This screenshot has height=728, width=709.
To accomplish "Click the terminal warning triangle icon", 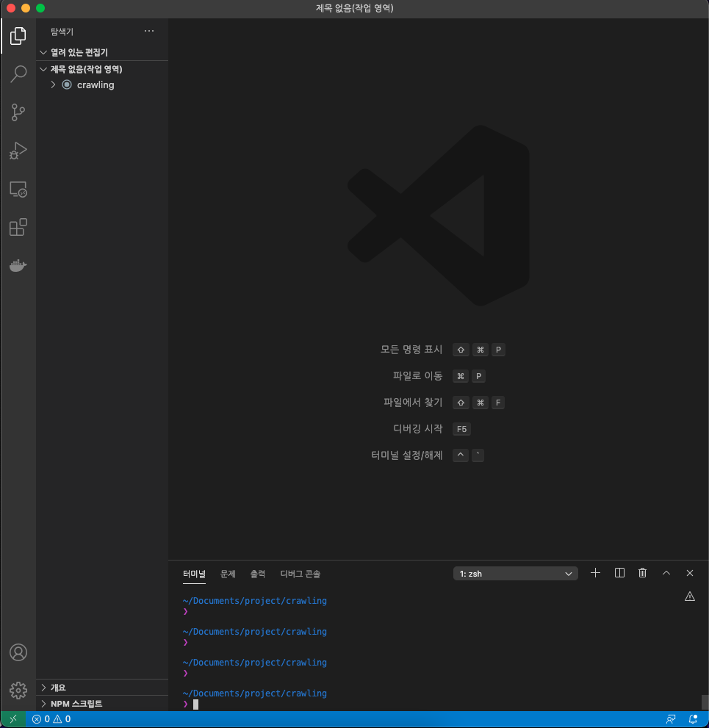I will click(x=690, y=597).
